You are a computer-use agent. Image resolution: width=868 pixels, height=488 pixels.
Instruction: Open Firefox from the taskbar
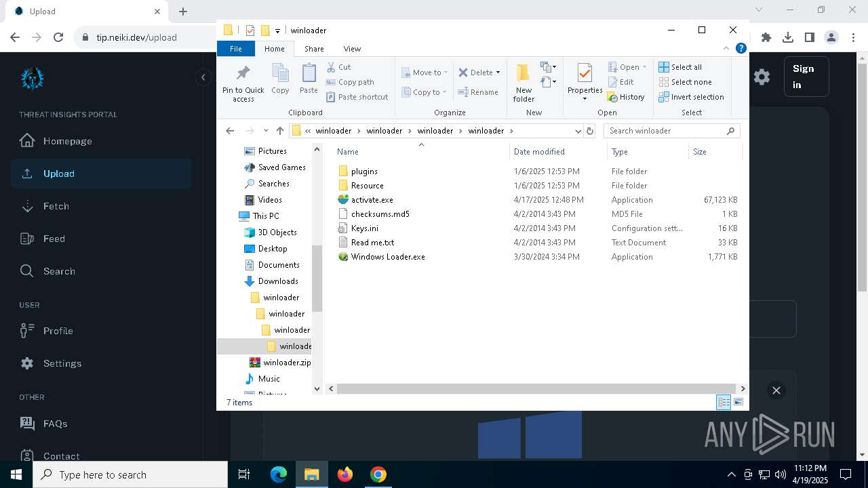click(x=345, y=474)
